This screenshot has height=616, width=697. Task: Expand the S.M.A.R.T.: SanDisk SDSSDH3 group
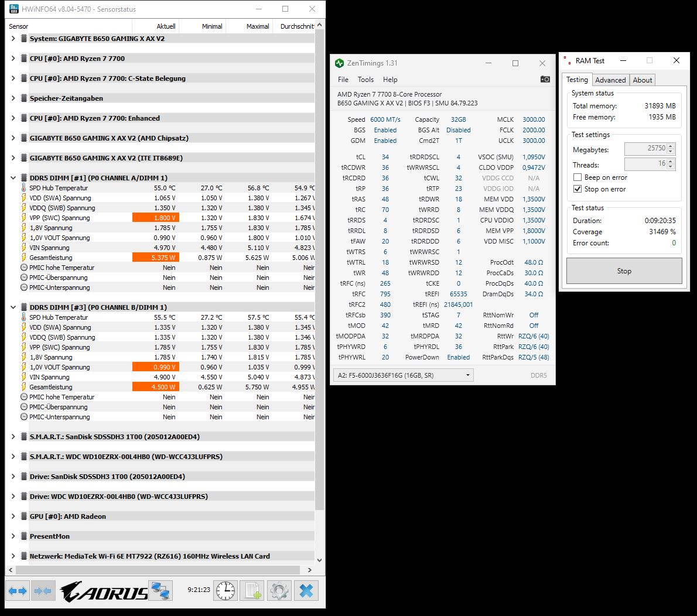(13, 436)
